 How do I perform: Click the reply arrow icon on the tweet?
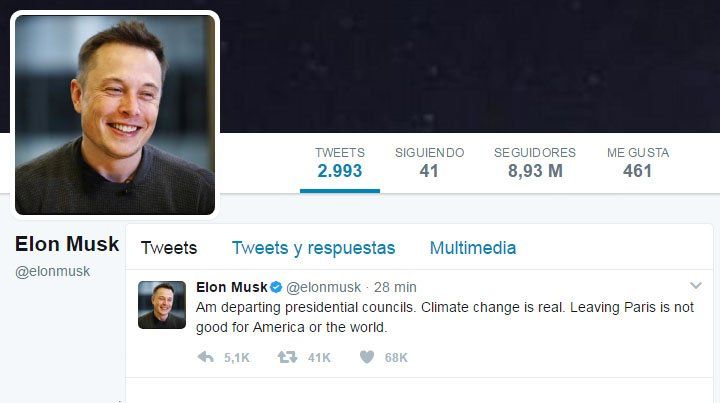(206, 357)
